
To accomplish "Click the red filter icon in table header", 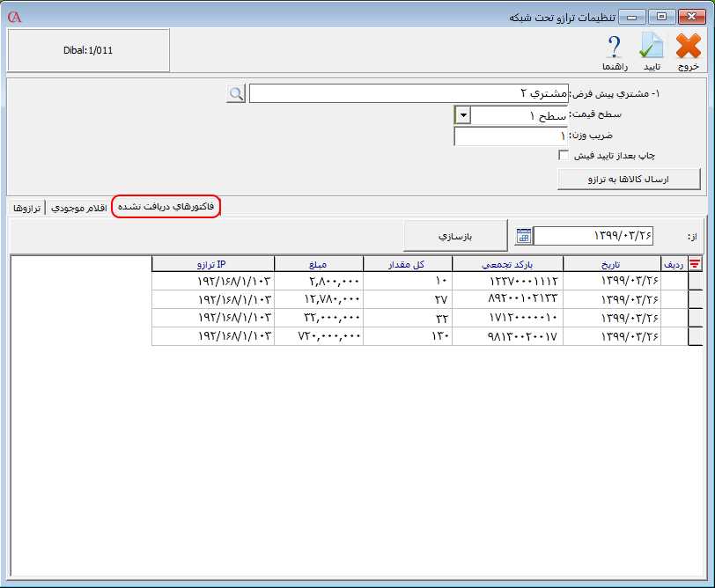I will pos(695,263).
